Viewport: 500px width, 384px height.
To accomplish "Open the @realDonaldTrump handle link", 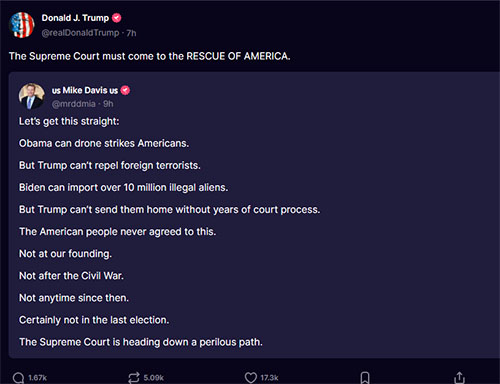I will [80, 33].
